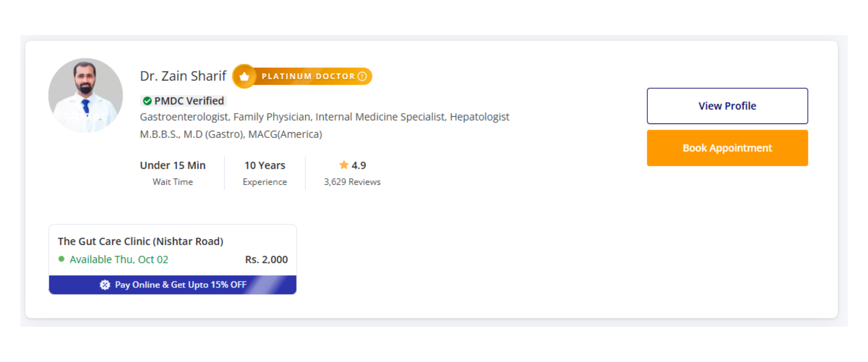
Task: Click the PMDC Verified label
Action: pyautogui.click(x=189, y=101)
